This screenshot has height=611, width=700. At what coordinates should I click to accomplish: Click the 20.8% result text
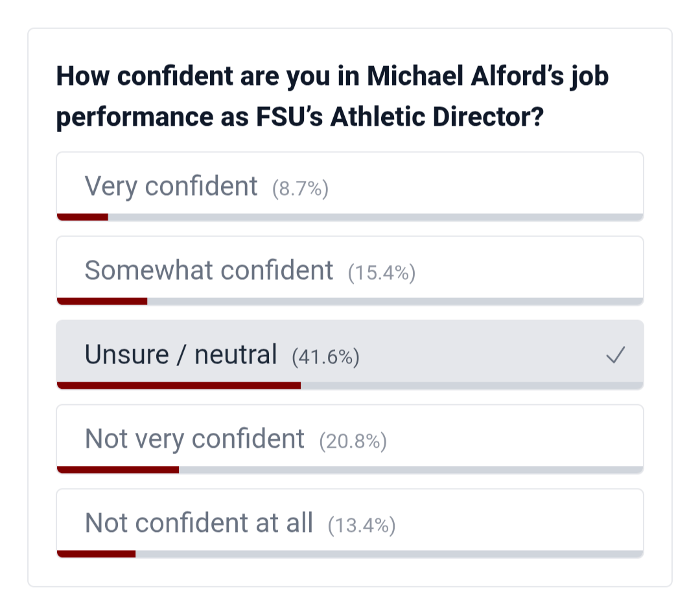[353, 441]
